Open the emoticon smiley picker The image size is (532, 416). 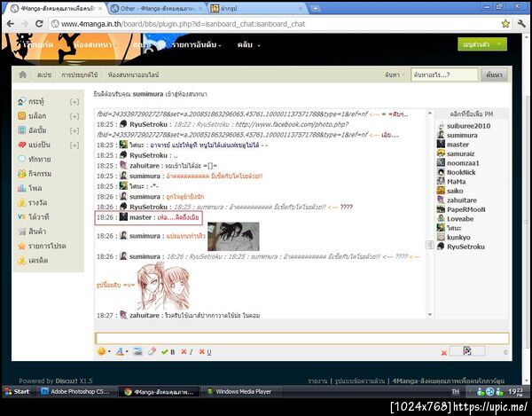coord(101,351)
